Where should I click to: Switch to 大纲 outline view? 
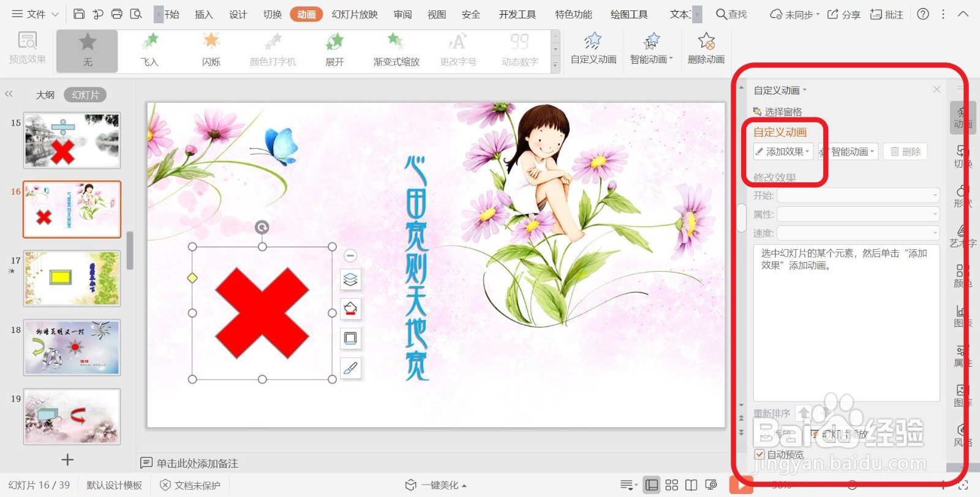tap(45, 95)
